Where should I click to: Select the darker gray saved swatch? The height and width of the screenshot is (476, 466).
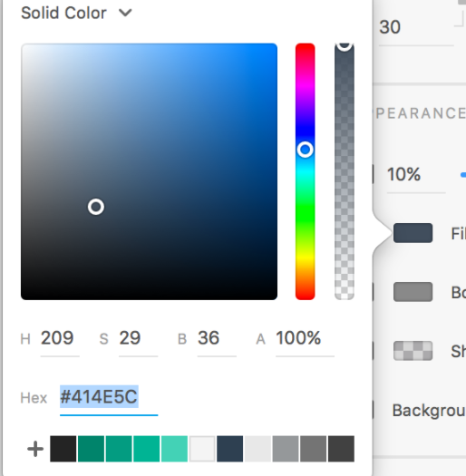[x=314, y=449]
